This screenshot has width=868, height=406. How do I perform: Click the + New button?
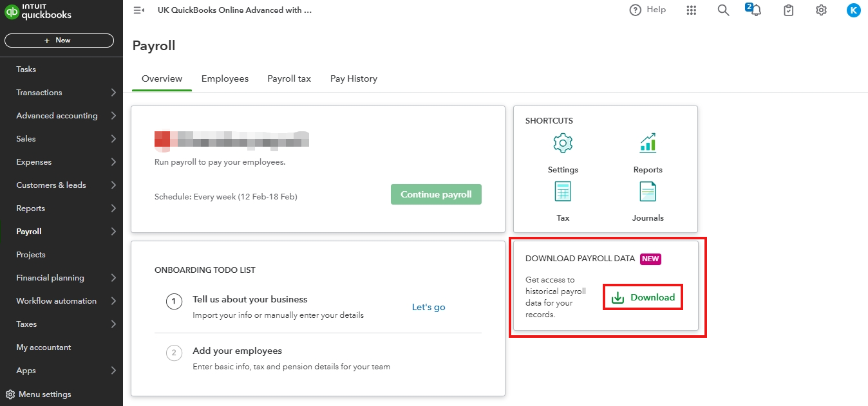click(59, 41)
